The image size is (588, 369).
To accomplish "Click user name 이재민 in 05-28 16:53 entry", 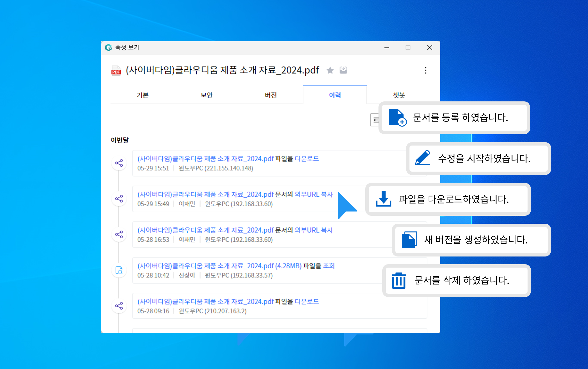I will (x=187, y=239).
